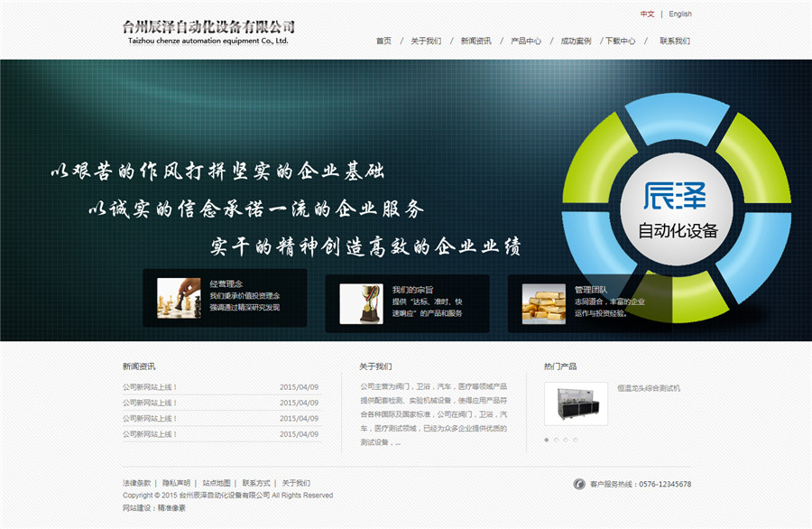Select the second carousel dot under 热门产品
This screenshot has width=812, height=529.
pos(556,440)
